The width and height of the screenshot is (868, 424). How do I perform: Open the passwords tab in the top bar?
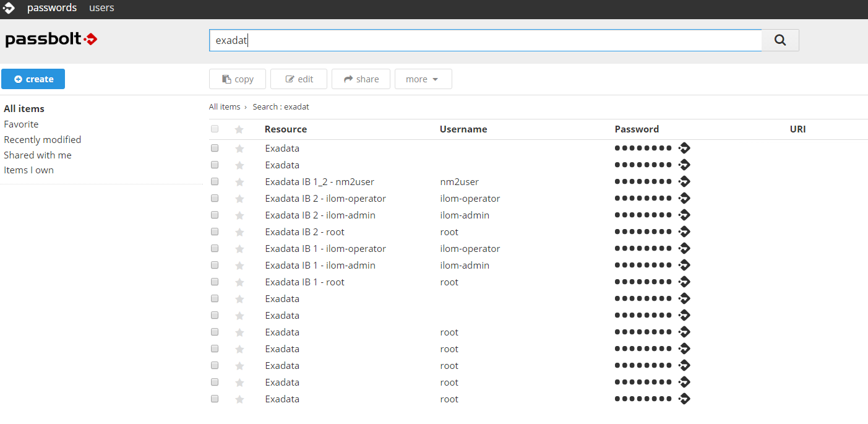coord(52,8)
